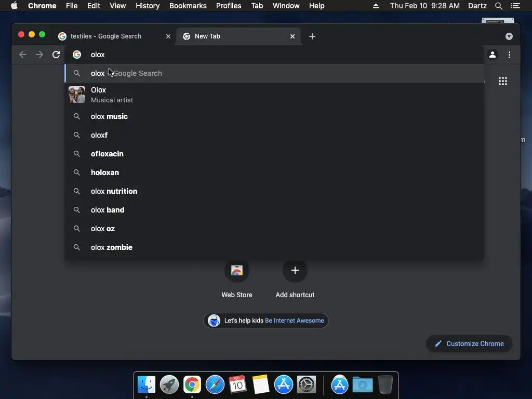This screenshot has height=399, width=532.
Task: Select the New Tab tab
Action: [238, 36]
